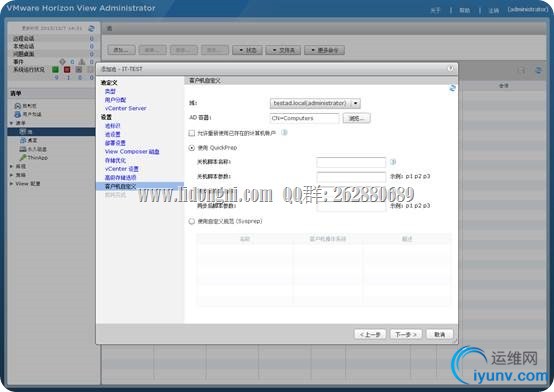554x392 pixels.
Task: Go to the 池标识 wizard step
Action: (113, 126)
